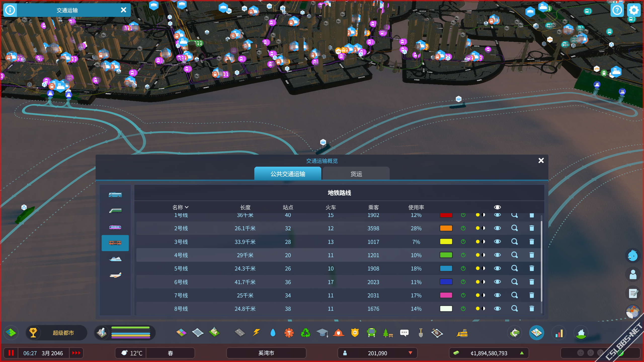644x362 pixels.
Task: Zoom to 3号线 using magnifier
Action: 514,242
